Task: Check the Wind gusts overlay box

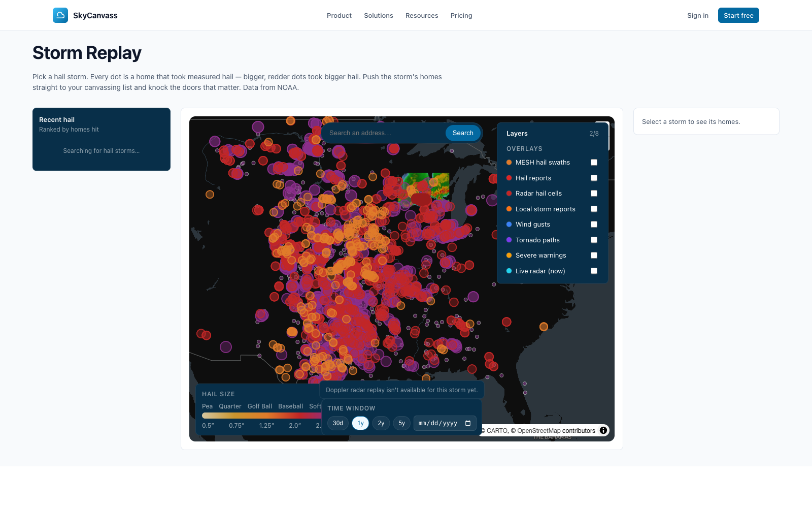Action: click(x=594, y=225)
